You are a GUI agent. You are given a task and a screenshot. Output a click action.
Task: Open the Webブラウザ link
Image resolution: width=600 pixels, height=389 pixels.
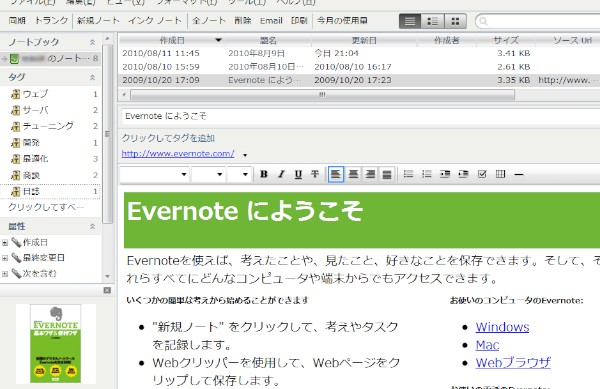click(x=513, y=363)
